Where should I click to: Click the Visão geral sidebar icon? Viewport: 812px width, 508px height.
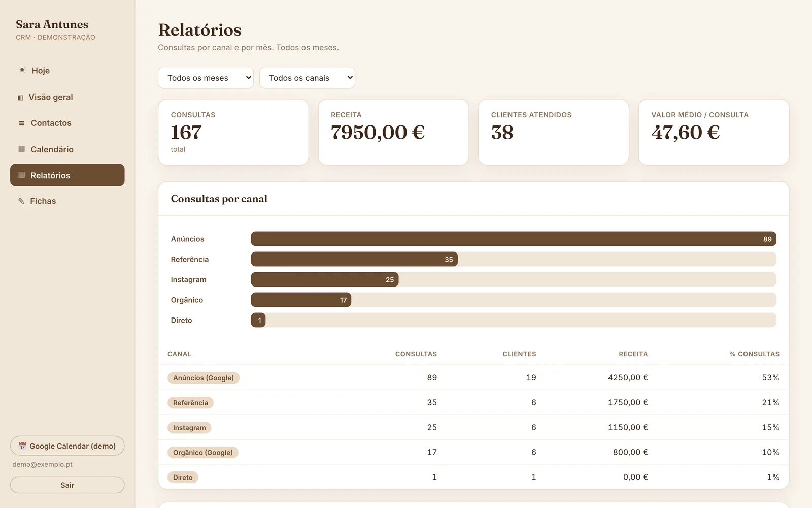pyautogui.click(x=20, y=98)
